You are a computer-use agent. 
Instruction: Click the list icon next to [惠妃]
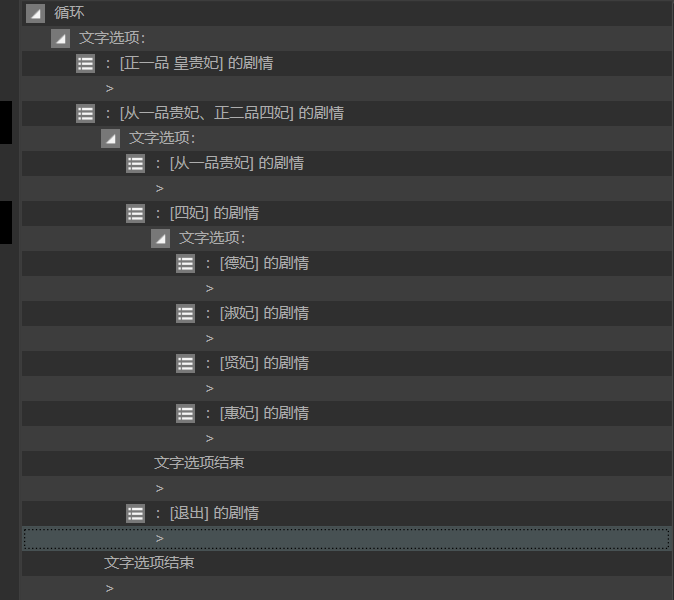(x=185, y=413)
